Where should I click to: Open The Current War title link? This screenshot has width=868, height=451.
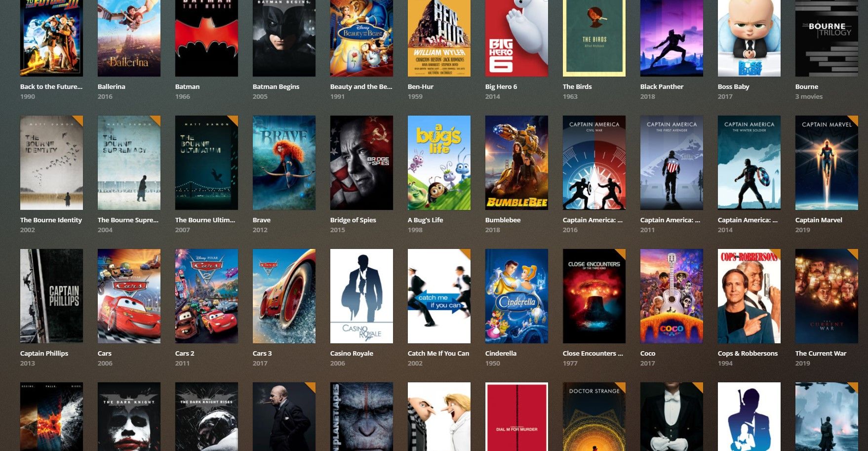pyautogui.click(x=821, y=353)
